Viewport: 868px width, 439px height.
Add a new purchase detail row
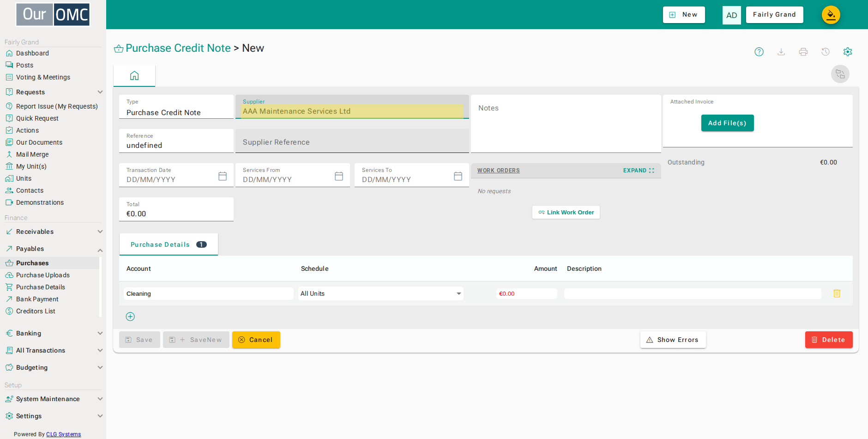pos(130,317)
